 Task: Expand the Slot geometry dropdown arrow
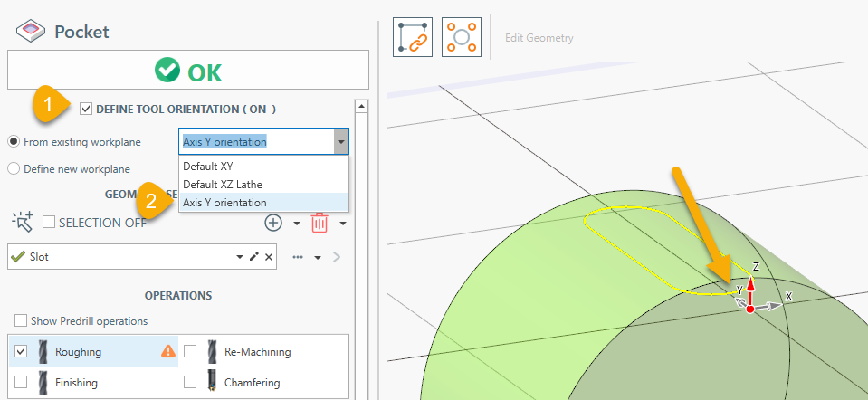tap(240, 257)
